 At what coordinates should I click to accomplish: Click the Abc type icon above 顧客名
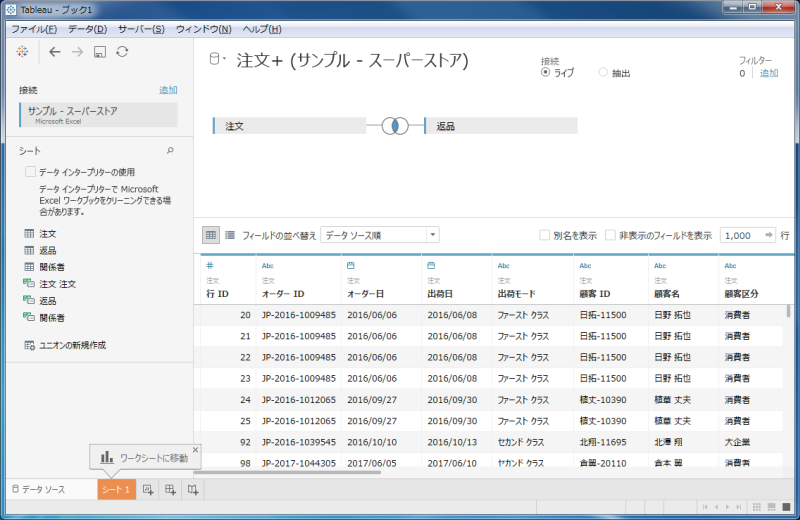pos(660,265)
